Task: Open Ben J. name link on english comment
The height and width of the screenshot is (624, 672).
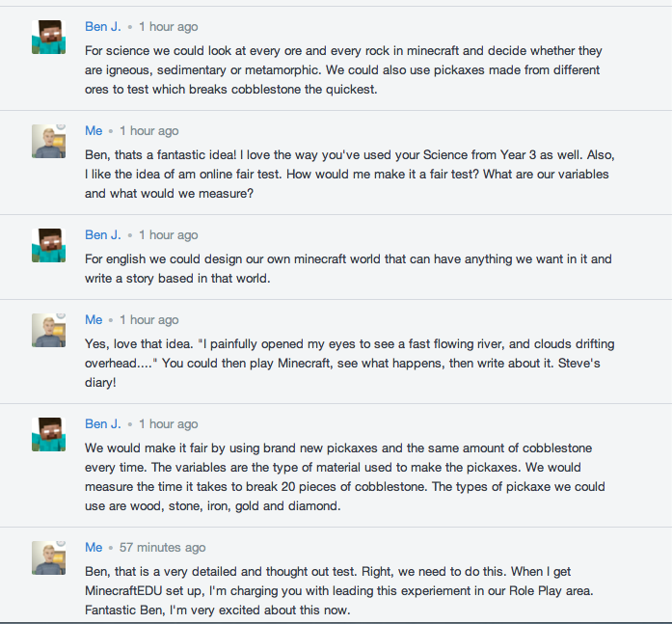Action: coord(103,235)
